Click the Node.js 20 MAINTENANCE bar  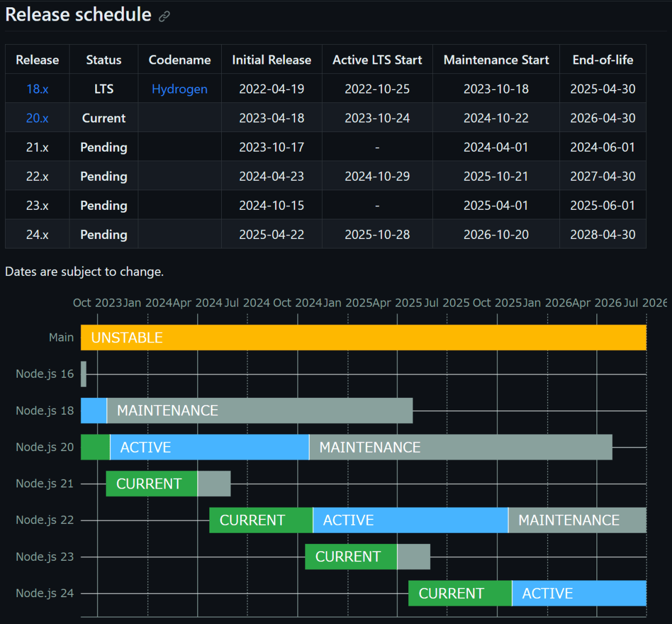pos(461,447)
